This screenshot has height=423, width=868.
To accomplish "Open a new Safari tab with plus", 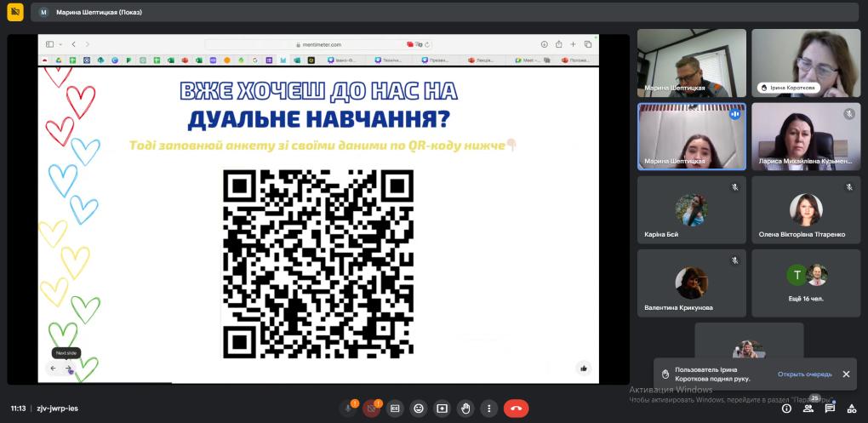I will (573, 44).
